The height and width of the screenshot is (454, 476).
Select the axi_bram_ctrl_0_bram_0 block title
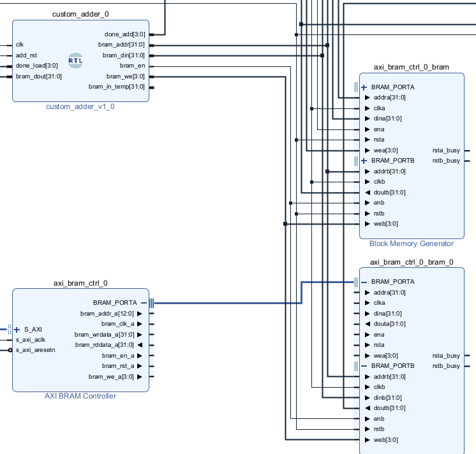pos(412,262)
